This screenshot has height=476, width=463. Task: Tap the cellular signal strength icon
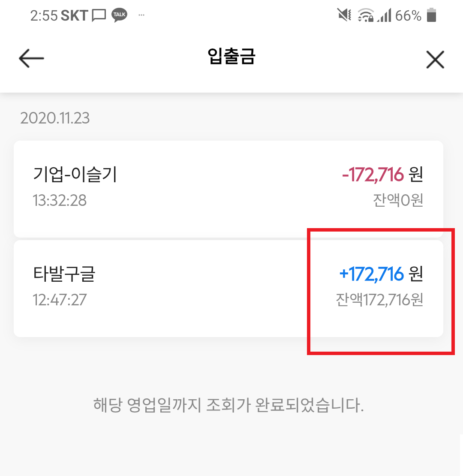click(x=384, y=15)
